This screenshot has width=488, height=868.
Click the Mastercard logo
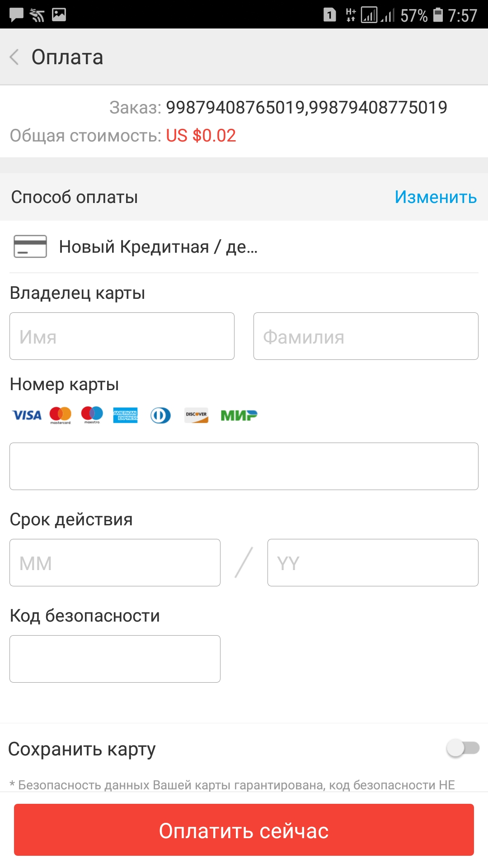61,415
